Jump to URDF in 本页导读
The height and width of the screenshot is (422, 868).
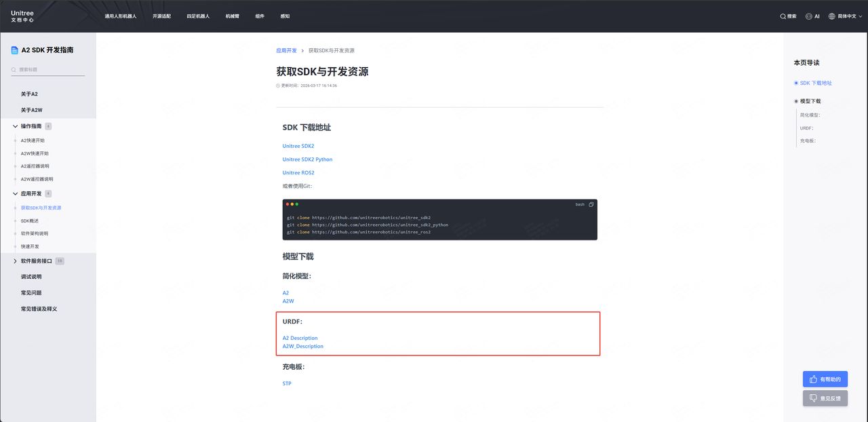click(x=806, y=128)
